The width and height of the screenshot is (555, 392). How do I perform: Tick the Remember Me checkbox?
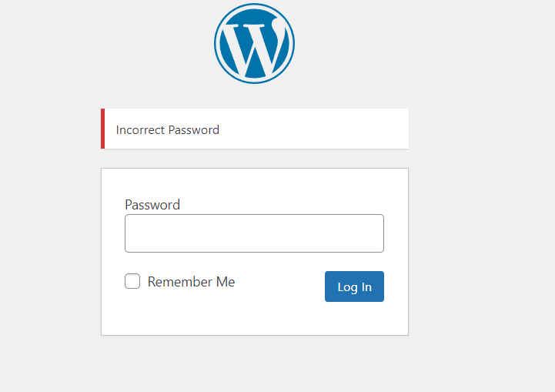[x=132, y=282]
